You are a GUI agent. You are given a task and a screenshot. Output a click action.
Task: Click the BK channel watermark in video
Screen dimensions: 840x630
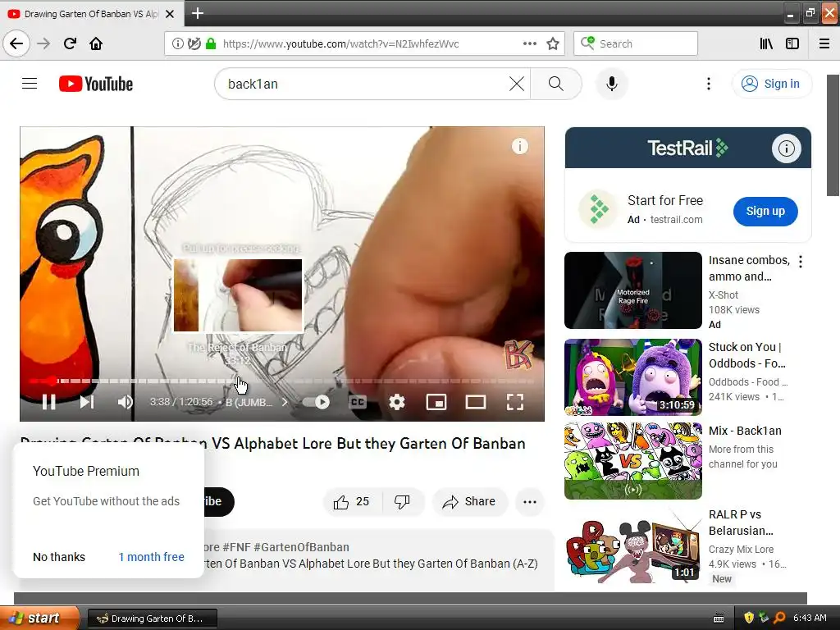[x=518, y=354]
